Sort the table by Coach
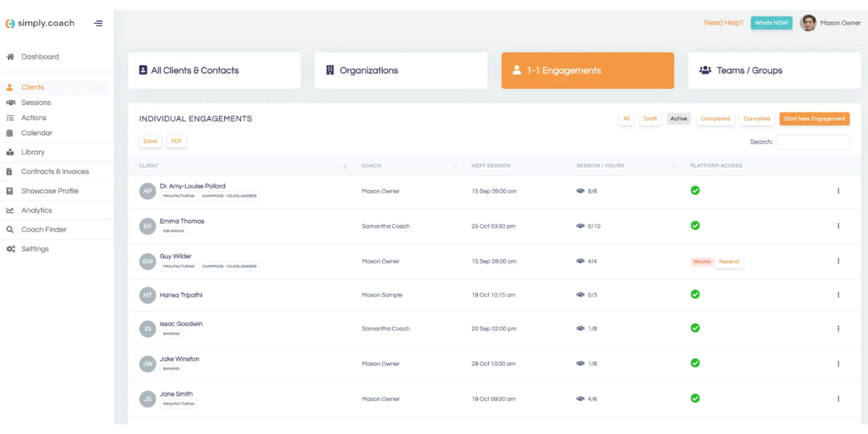Image resolution: width=868 pixels, height=434 pixels. pyautogui.click(x=371, y=166)
